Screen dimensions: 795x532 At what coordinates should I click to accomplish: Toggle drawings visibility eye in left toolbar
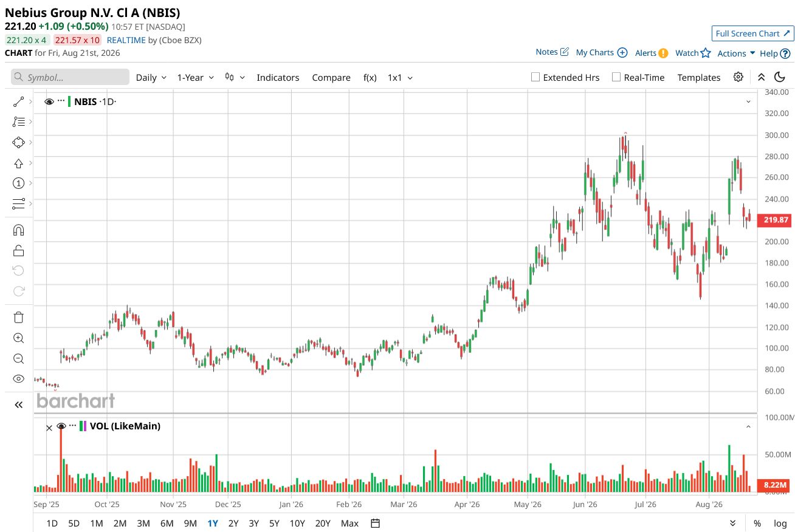(18, 379)
